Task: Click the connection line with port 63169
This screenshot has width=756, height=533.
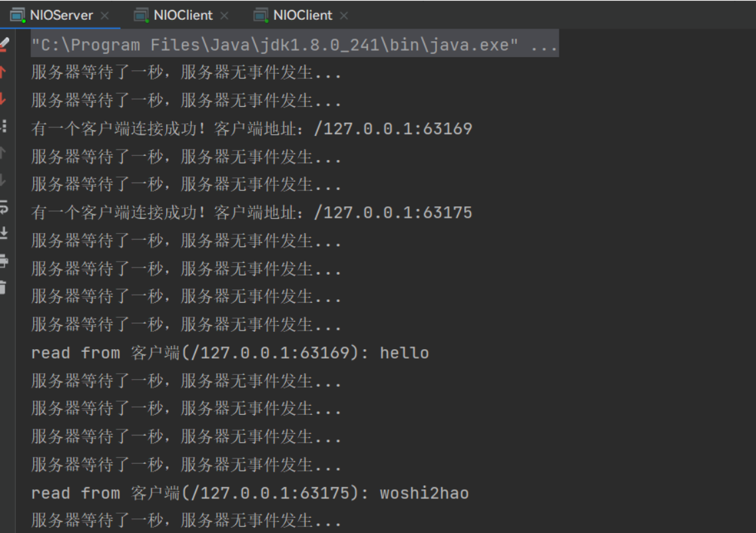Action: [252, 129]
